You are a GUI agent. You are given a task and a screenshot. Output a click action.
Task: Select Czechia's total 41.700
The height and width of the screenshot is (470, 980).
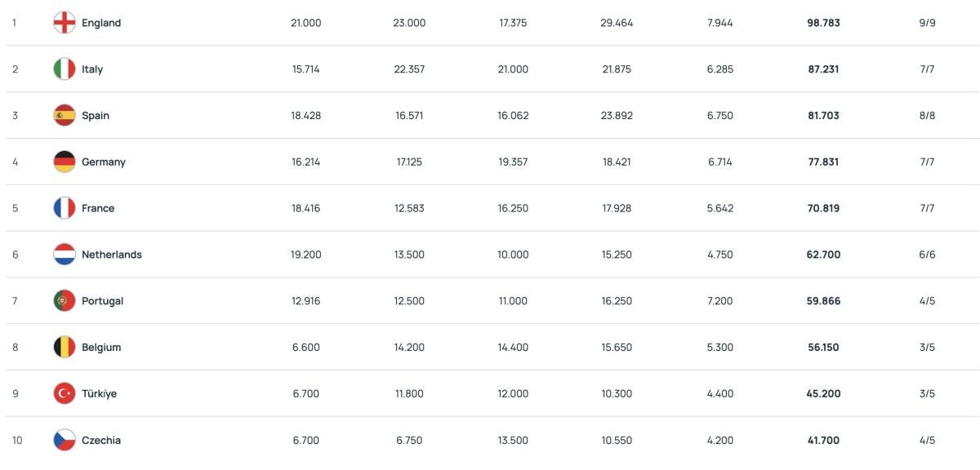coord(823,441)
